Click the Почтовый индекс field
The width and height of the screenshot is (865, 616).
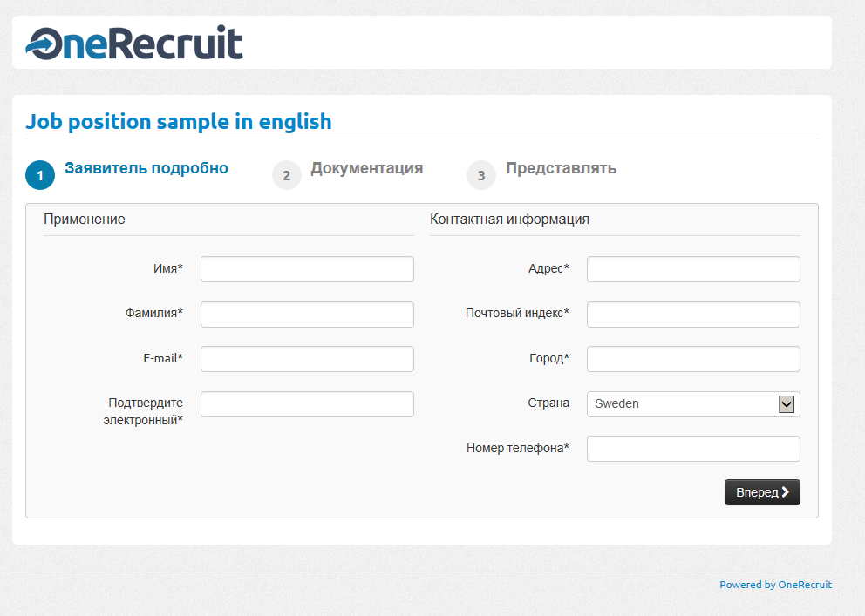coord(693,314)
